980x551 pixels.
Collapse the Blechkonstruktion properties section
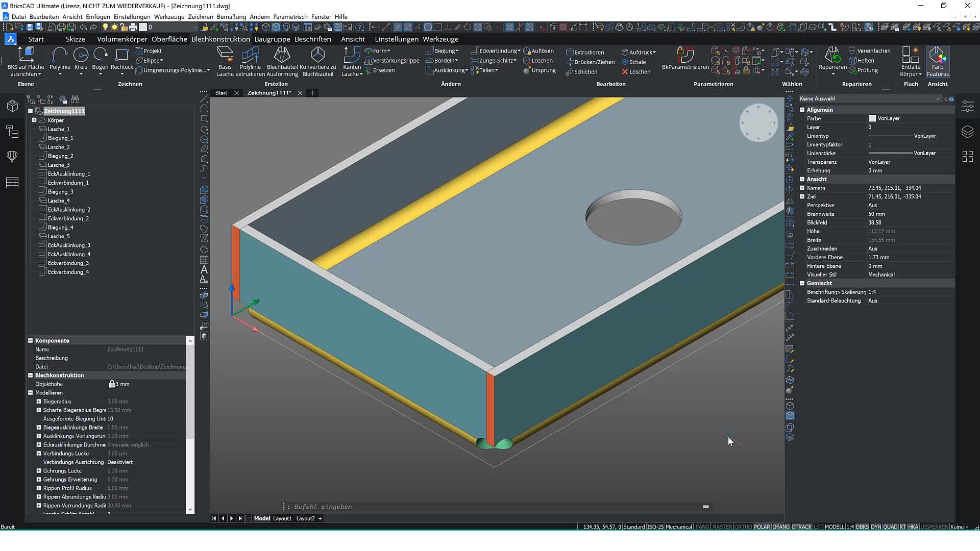[30, 375]
